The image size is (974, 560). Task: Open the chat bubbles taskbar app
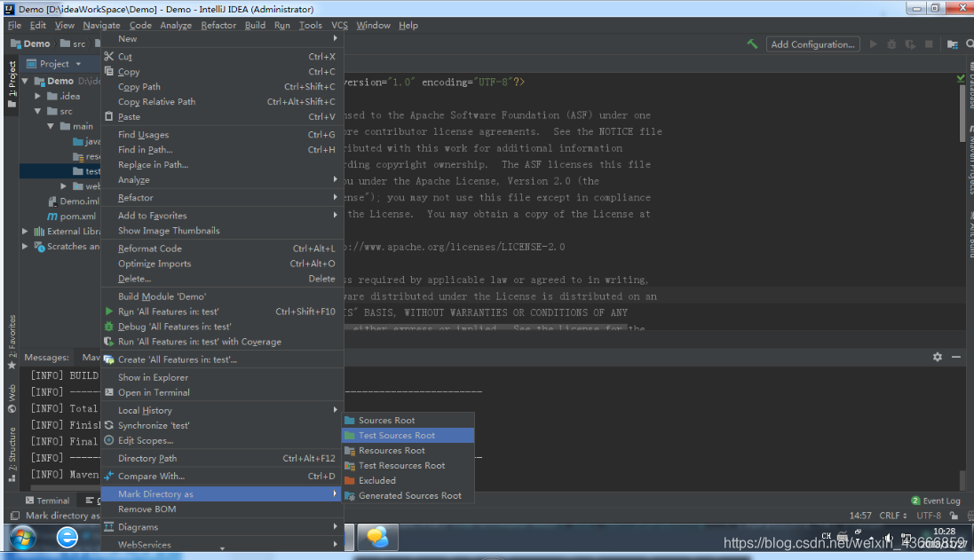click(x=377, y=537)
